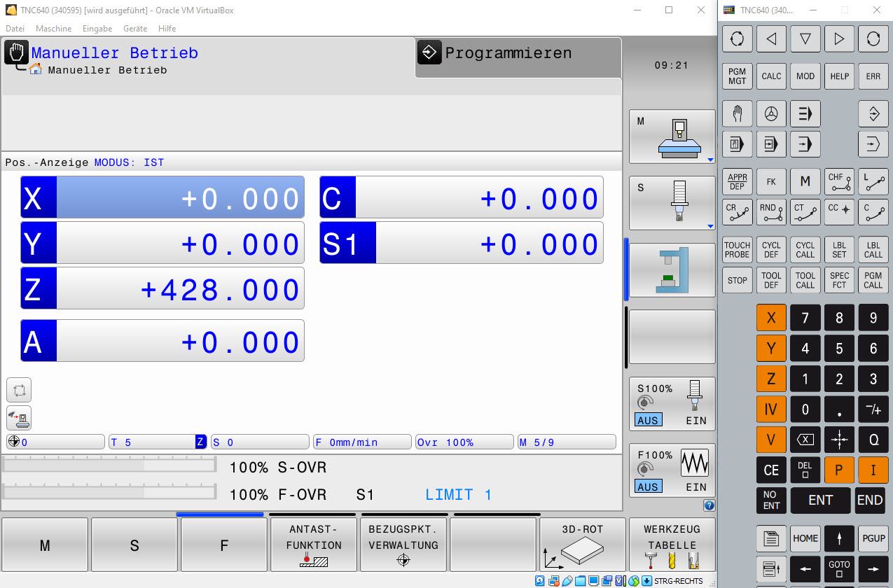
Task: Toggle incremental I key
Action: (873, 470)
